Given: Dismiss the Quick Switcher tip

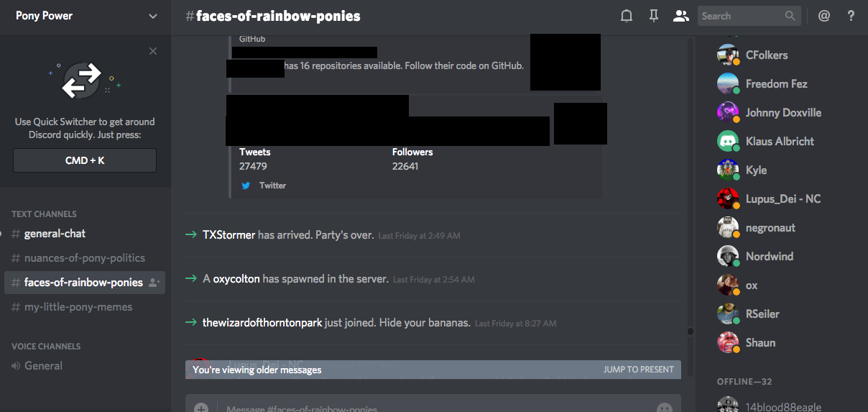Looking at the screenshot, I should [x=153, y=51].
